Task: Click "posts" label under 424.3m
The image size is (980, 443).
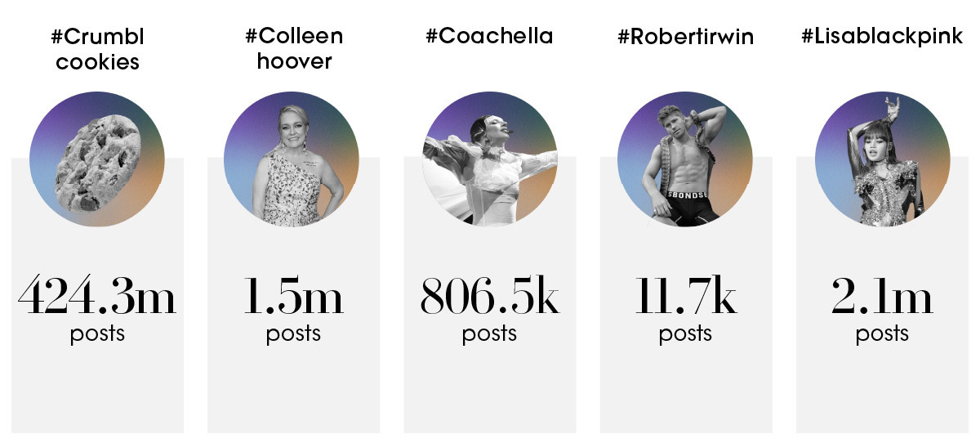Action: pos(97,334)
